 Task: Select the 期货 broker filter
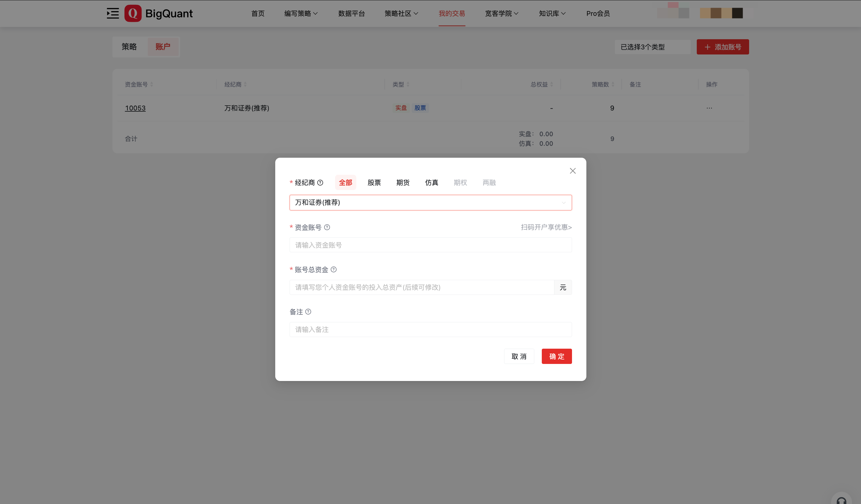tap(403, 183)
